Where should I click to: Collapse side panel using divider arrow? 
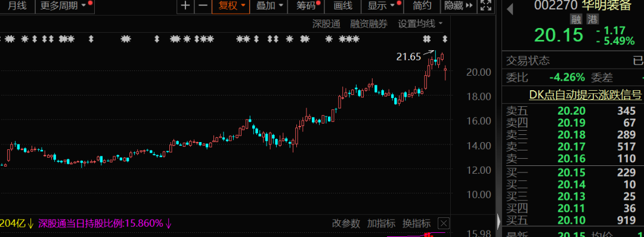pyautogui.click(x=499, y=221)
